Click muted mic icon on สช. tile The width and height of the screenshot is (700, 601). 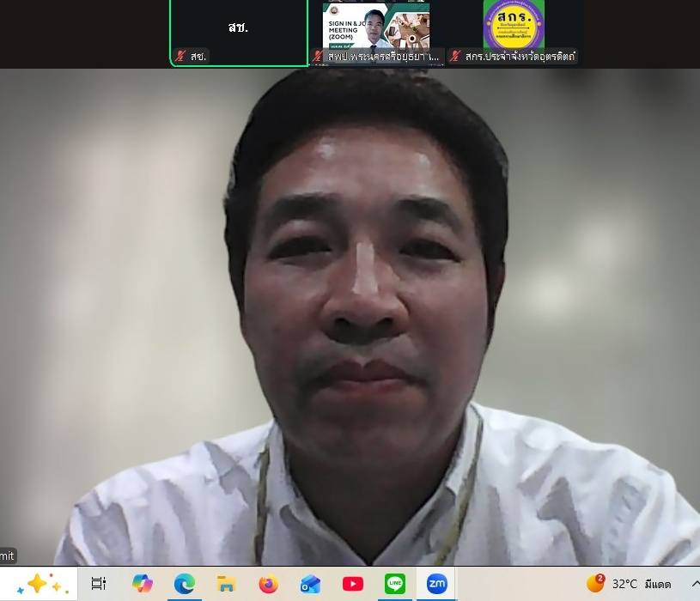point(180,57)
